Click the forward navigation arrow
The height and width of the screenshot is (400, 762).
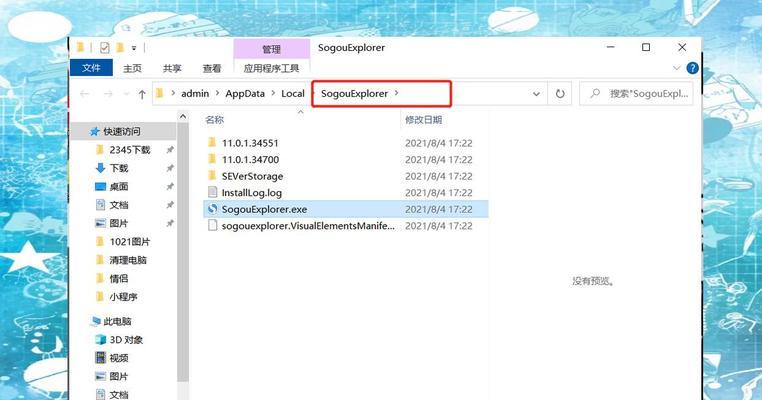(x=108, y=94)
